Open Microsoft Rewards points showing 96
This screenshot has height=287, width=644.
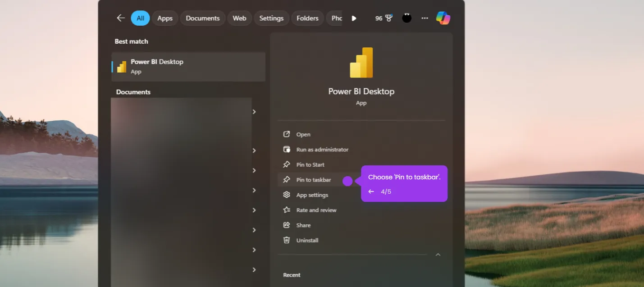384,18
